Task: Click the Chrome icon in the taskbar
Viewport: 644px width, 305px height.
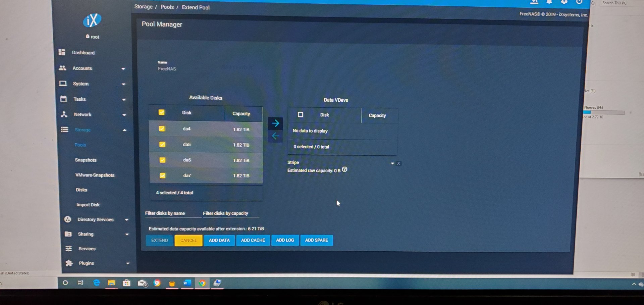Action: 202,283
